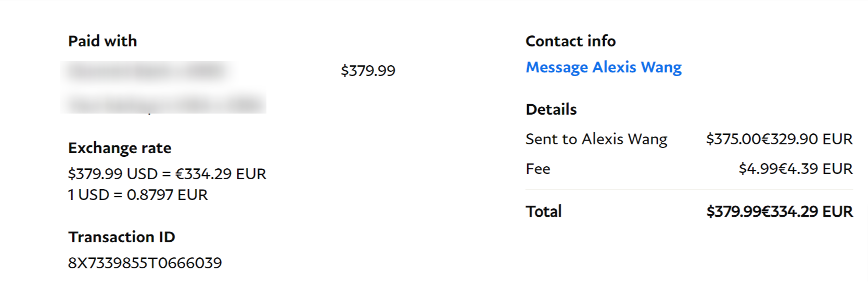Image resolution: width=868 pixels, height=298 pixels.
Task: Click the divider line above Total
Action: coord(689,190)
